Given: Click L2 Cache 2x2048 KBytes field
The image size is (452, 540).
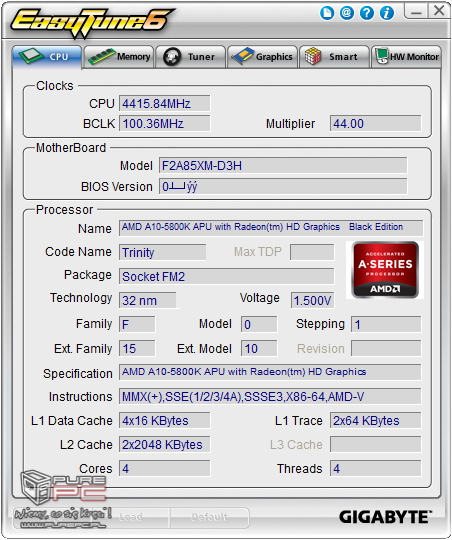Looking at the screenshot, I should click(x=164, y=444).
